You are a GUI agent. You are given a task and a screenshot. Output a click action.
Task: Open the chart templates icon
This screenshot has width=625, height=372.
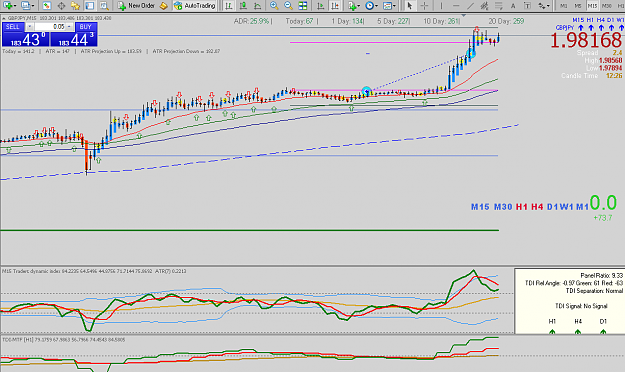(387, 6)
